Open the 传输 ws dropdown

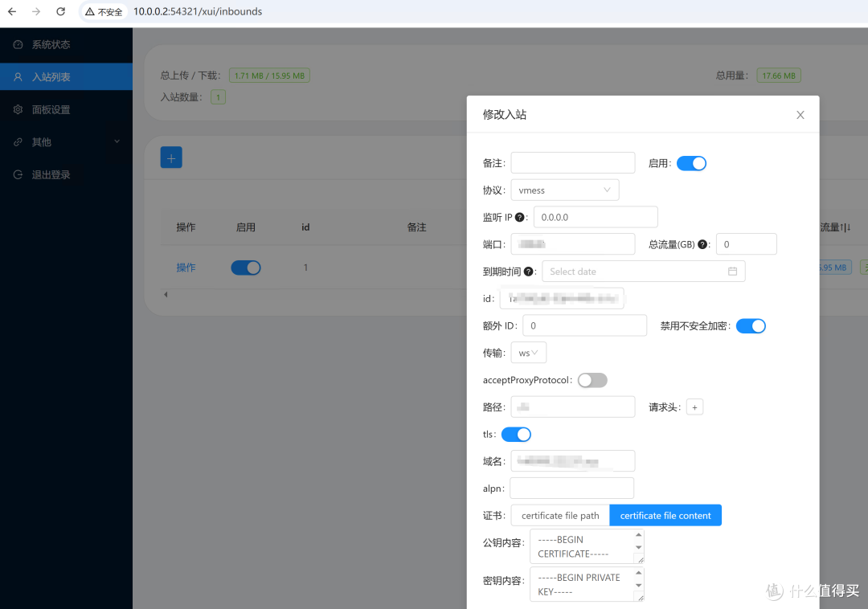click(529, 353)
